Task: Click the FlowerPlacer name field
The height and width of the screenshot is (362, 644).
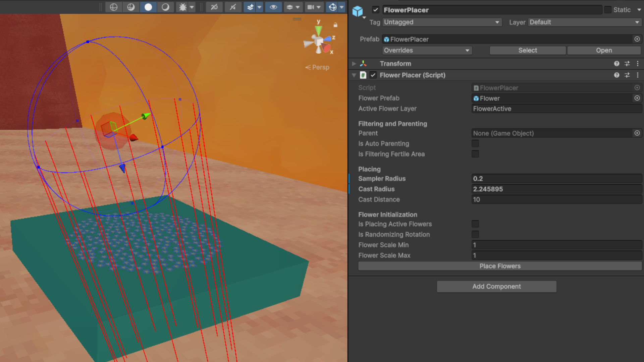Action: click(492, 10)
